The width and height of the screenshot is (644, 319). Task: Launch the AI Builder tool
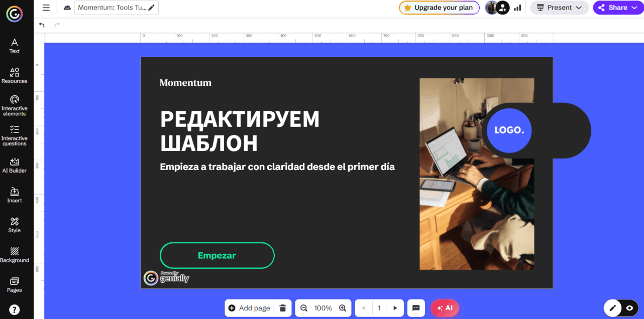pos(15,165)
